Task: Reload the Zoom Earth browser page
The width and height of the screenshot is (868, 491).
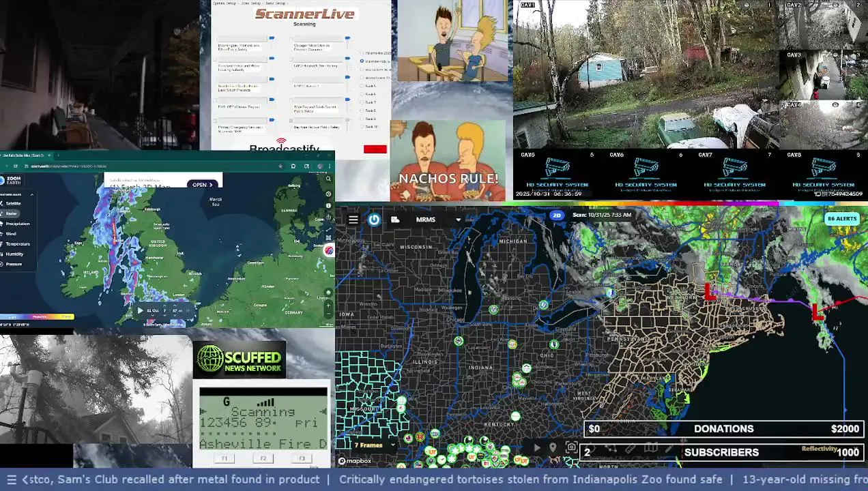Action: tap(16, 166)
